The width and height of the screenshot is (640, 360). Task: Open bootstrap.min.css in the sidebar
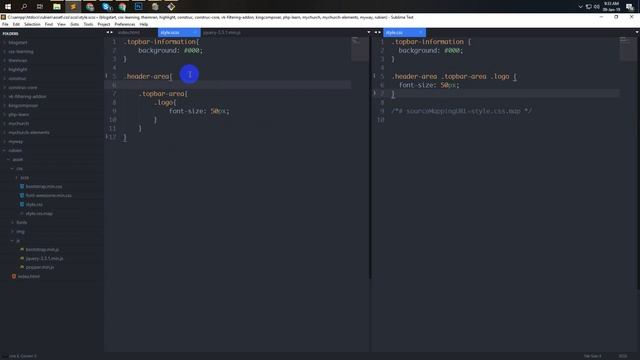(x=44, y=187)
